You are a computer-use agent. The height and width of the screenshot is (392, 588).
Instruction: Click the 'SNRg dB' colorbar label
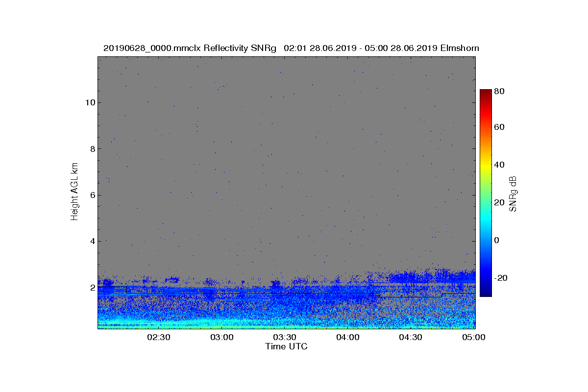[x=513, y=194]
